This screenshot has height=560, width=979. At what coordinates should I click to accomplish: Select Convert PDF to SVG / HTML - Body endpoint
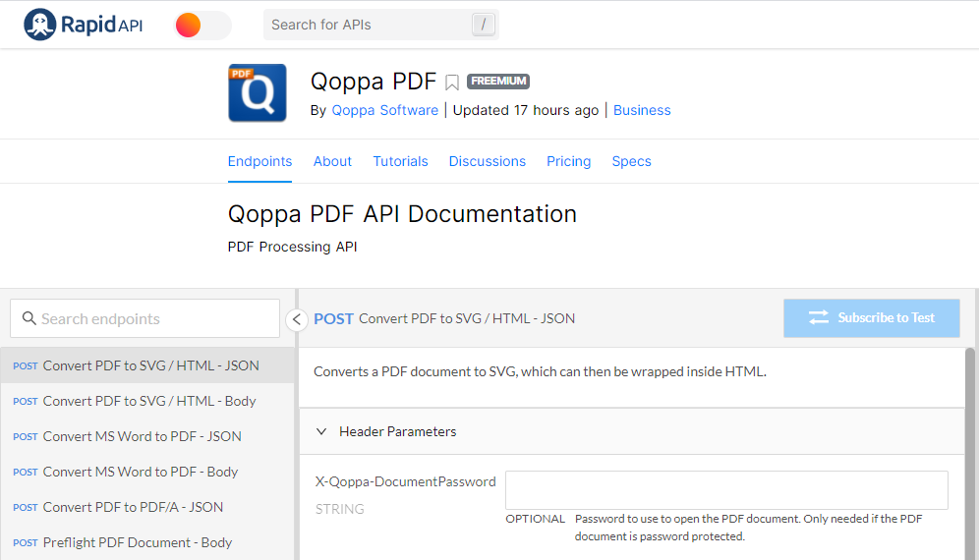146,401
